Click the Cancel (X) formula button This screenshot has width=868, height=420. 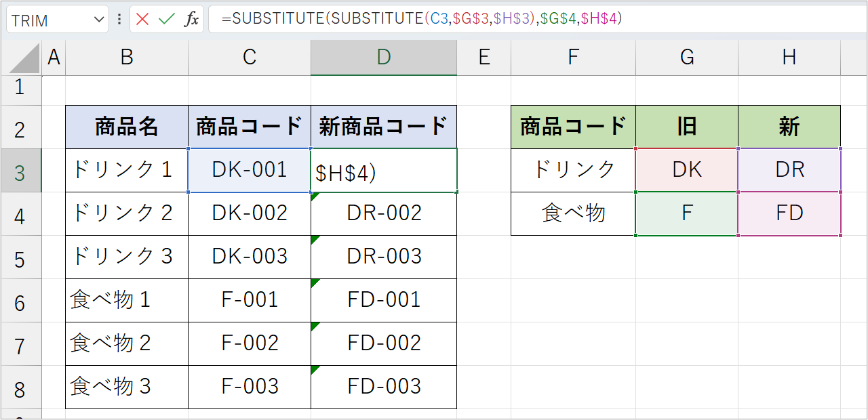142,19
